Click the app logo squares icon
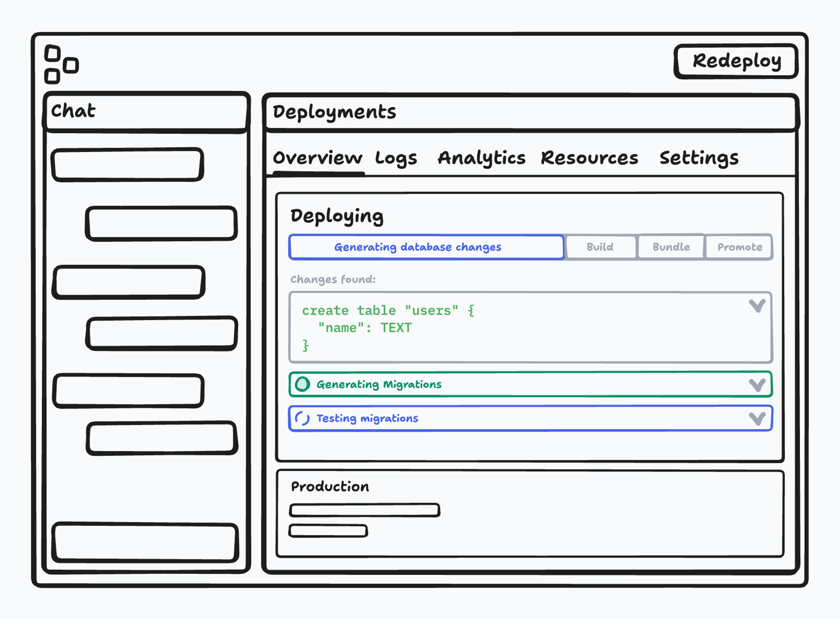Viewport: 840px width, 619px height. coord(61,65)
